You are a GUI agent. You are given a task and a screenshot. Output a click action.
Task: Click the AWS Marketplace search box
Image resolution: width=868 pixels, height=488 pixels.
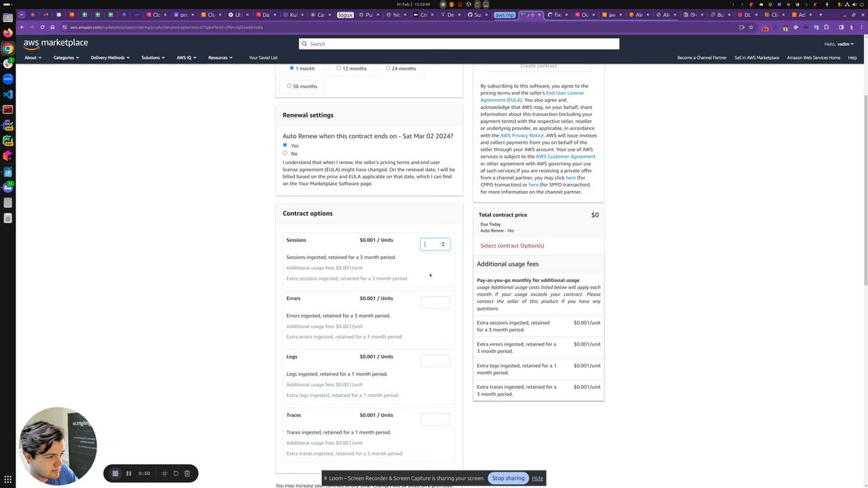point(458,44)
